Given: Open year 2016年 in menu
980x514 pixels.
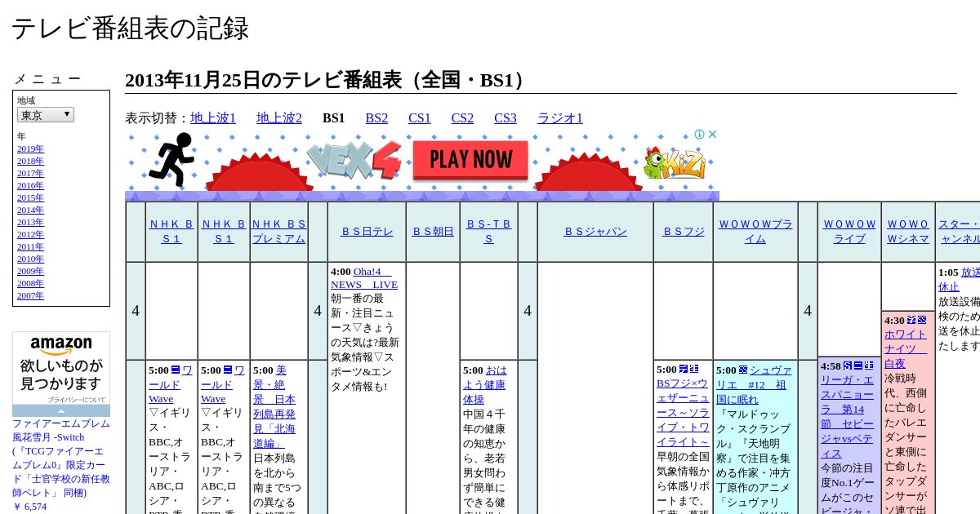Looking at the screenshot, I should (31, 185).
